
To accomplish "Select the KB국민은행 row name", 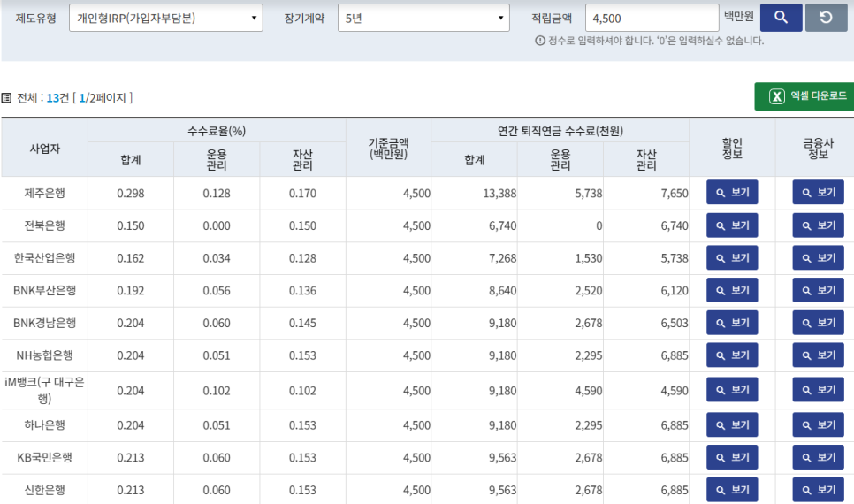I will click(x=45, y=458).
